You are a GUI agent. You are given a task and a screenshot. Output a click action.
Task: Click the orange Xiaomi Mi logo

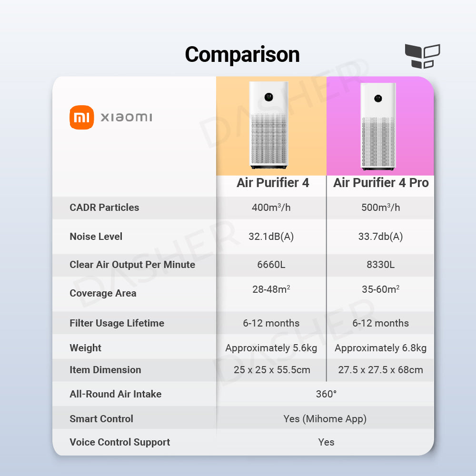(82, 117)
